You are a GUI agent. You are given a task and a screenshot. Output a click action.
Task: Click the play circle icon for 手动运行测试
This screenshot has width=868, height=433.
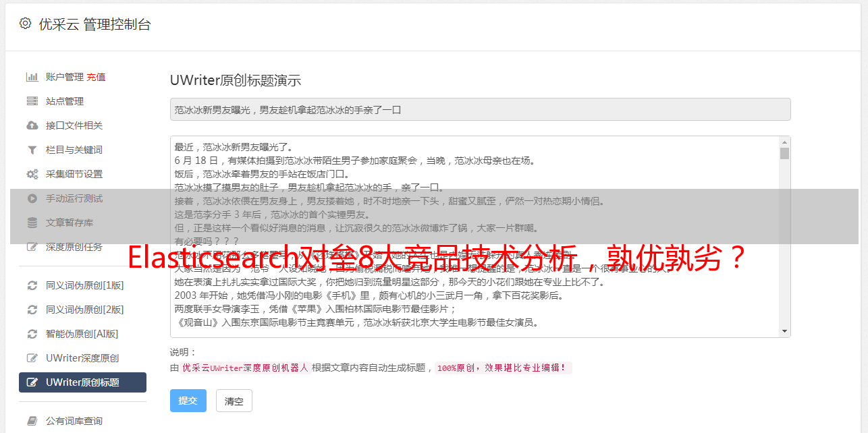pyautogui.click(x=32, y=198)
